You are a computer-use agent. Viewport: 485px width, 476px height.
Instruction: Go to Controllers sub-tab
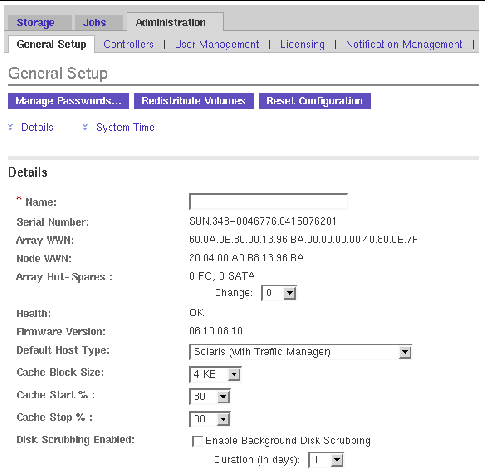[128, 44]
